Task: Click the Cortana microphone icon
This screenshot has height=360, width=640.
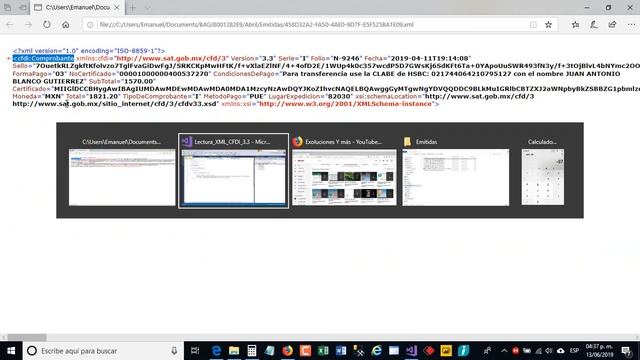Action: tap(174, 351)
